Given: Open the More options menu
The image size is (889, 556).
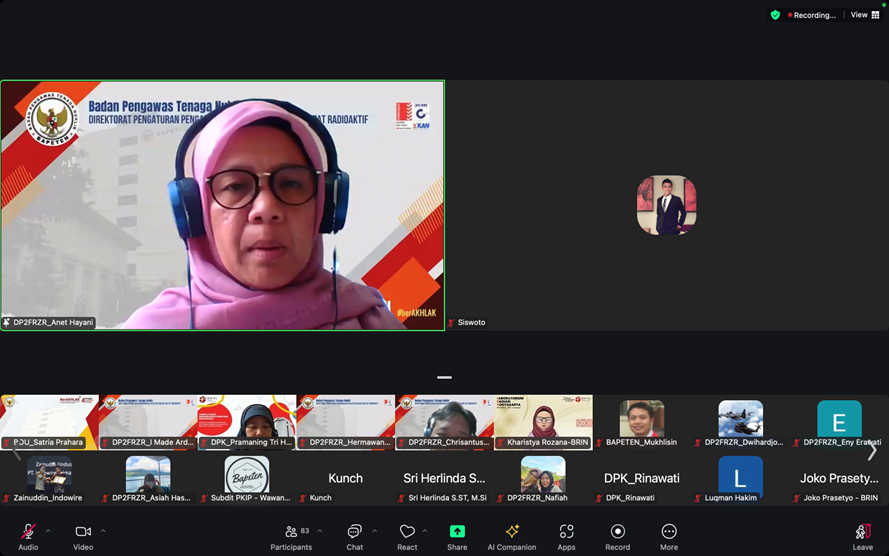Looking at the screenshot, I should 669,536.
